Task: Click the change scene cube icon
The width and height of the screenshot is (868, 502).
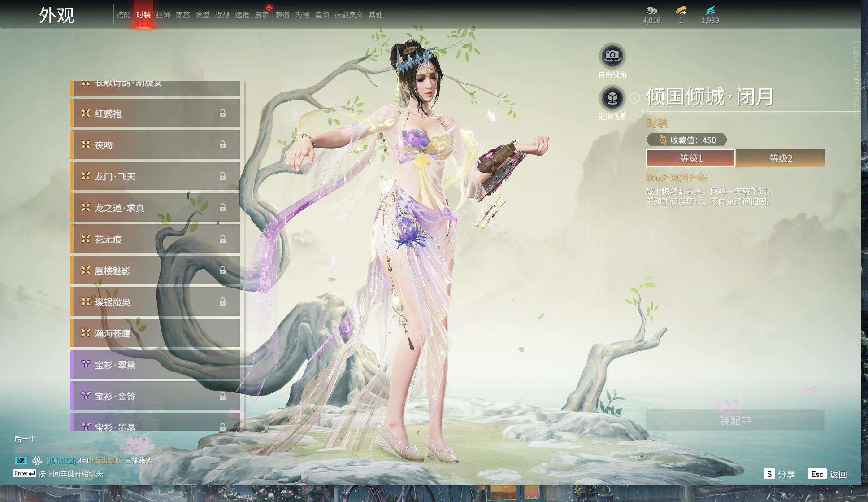Action: coord(612,98)
